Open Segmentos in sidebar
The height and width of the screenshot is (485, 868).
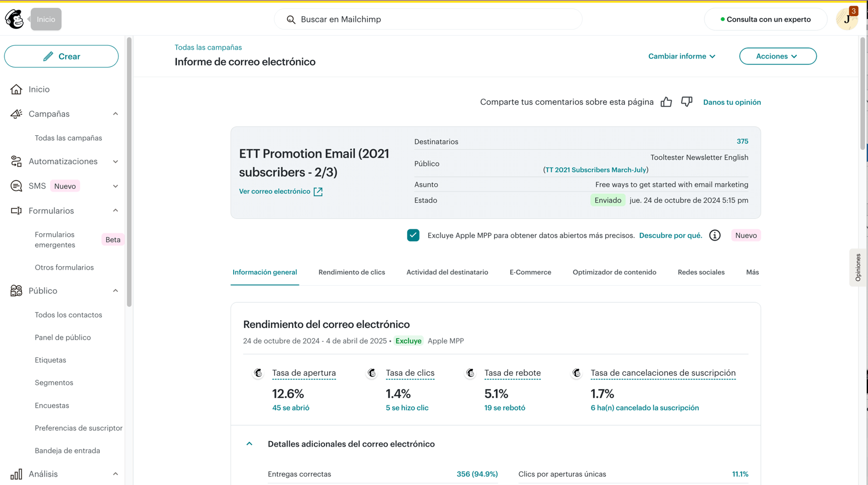[54, 383]
